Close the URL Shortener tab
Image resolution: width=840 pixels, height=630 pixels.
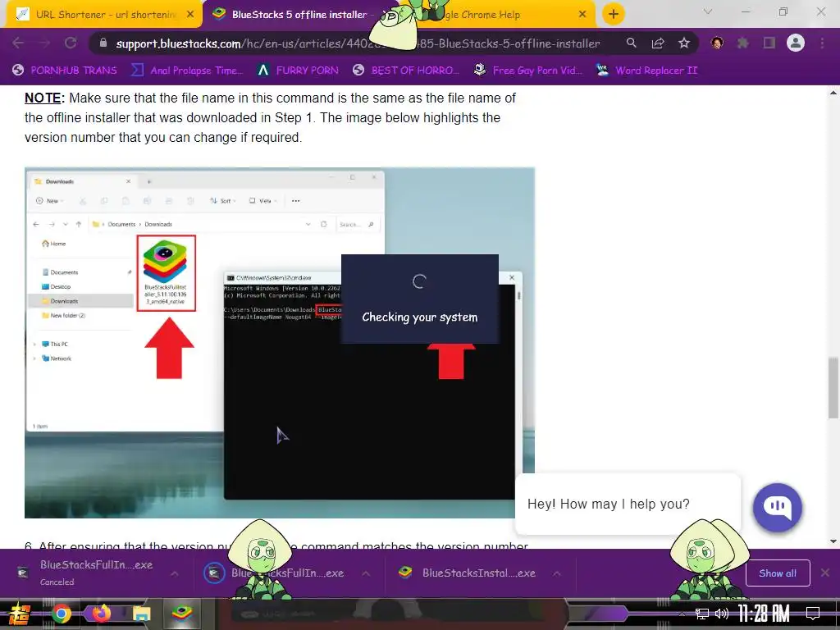(190, 15)
